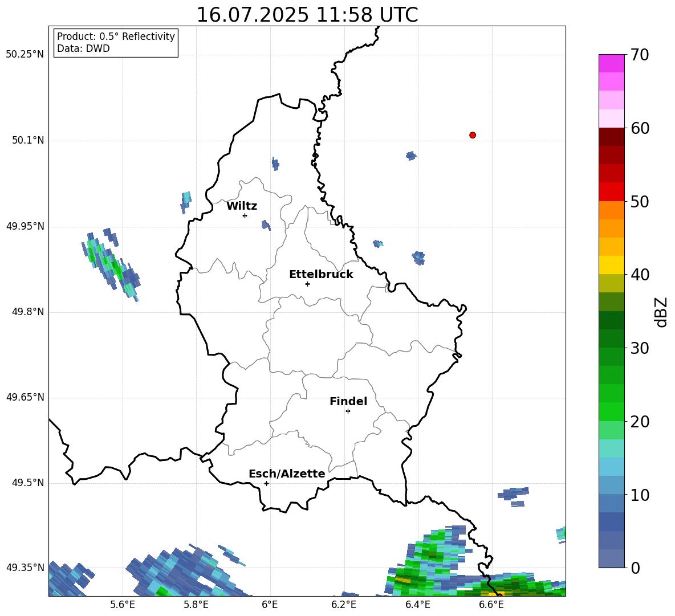675x616 pixels.
Task: Click the 'Wiltz' label
Action: [x=242, y=206]
